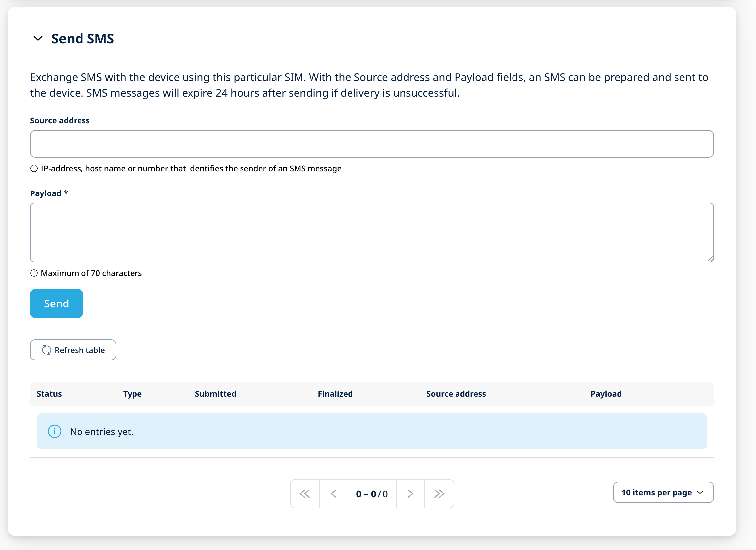Click the Type column header
Viewport: 756px width, 550px height.
(x=132, y=394)
